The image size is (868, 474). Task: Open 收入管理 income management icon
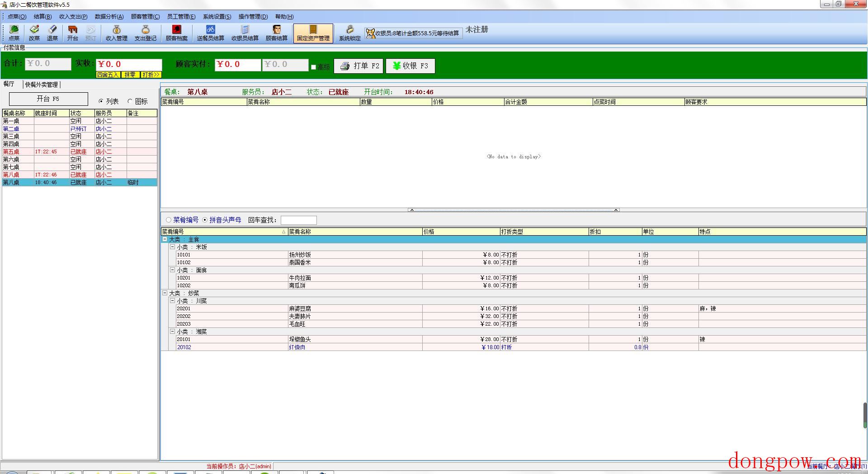tap(117, 33)
